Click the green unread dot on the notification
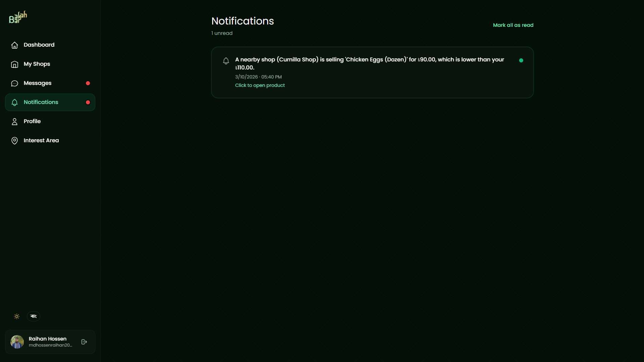This screenshot has height=362, width=644. [521, 60]
